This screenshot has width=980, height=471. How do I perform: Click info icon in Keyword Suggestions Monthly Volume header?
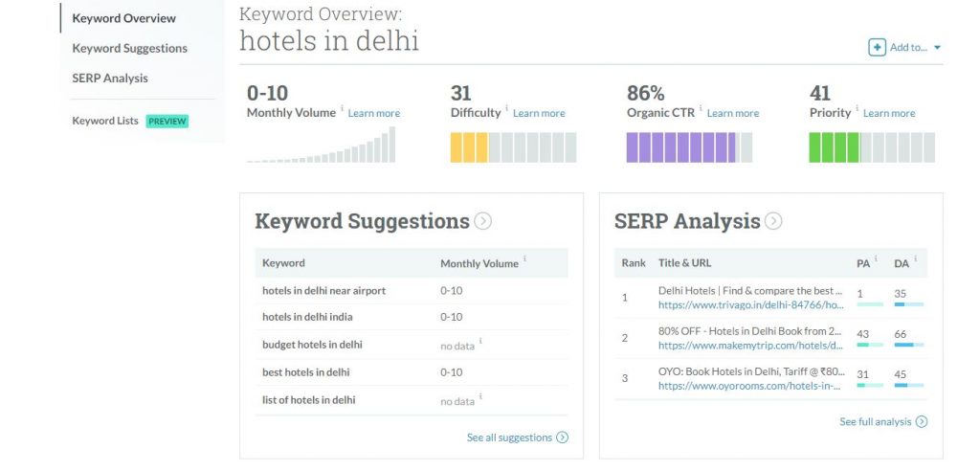524,258
